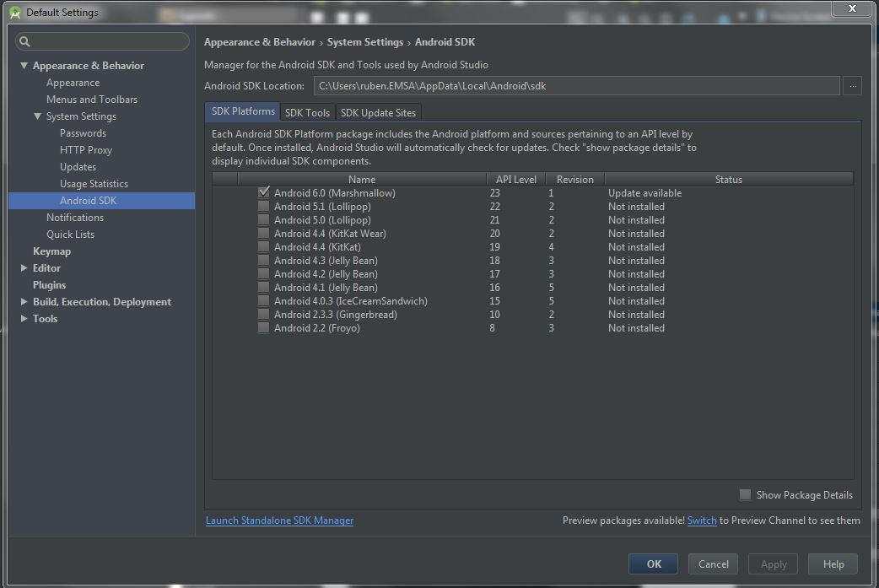Image resolution: width=879 pixels, height=588 pixels.
Task: Switch to the SDK Tools tab
Action: pos(306,111)
